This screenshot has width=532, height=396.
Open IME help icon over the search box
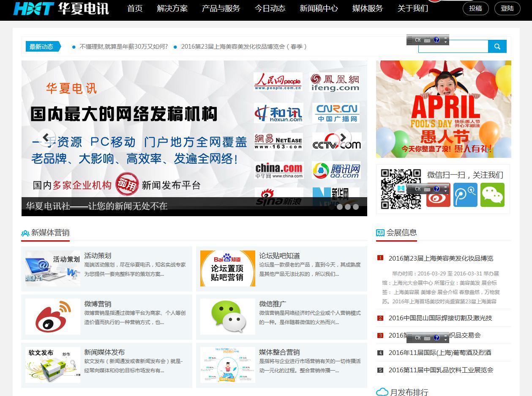(x=437, y=40)
